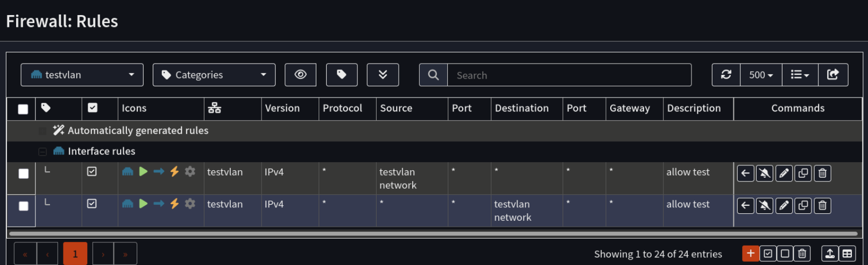Click the Search input field
The height and width of the screenshot is (265, 868).
point(569,75)
